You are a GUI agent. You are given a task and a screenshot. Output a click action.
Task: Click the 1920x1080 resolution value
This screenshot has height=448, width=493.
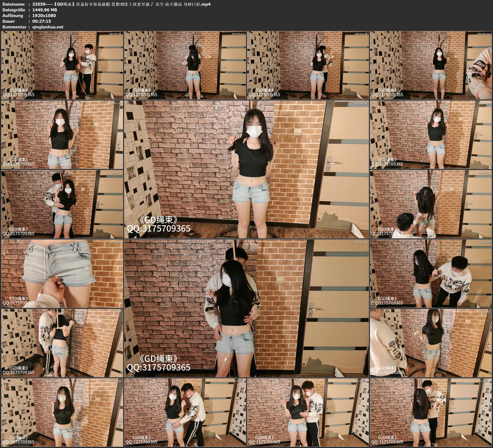click(x=44, y=15)
